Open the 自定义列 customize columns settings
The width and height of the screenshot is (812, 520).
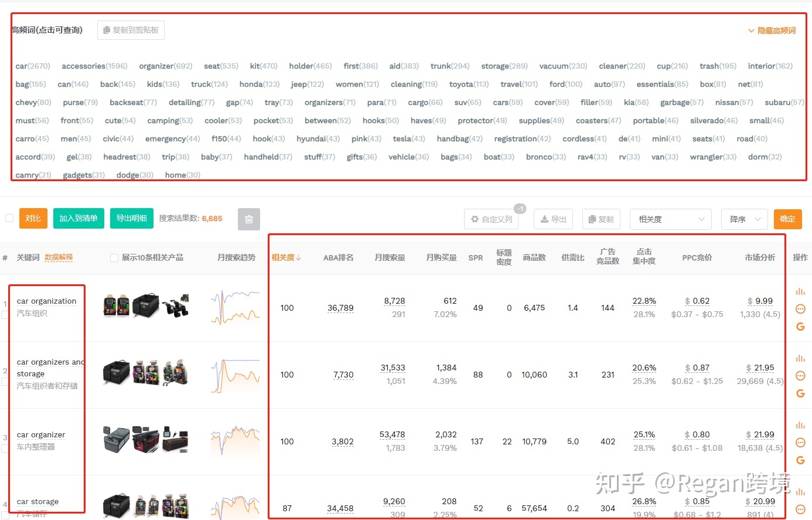pyautogui.click(x=491, y=219)
